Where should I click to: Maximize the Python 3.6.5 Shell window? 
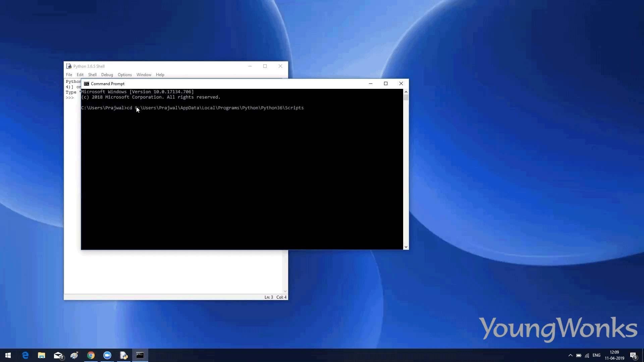point(265,66)
